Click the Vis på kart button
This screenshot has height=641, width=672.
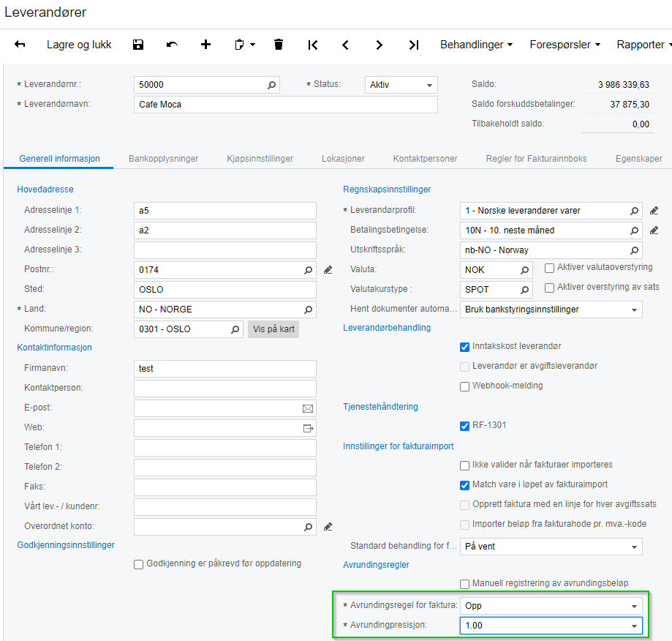point(273,329)
